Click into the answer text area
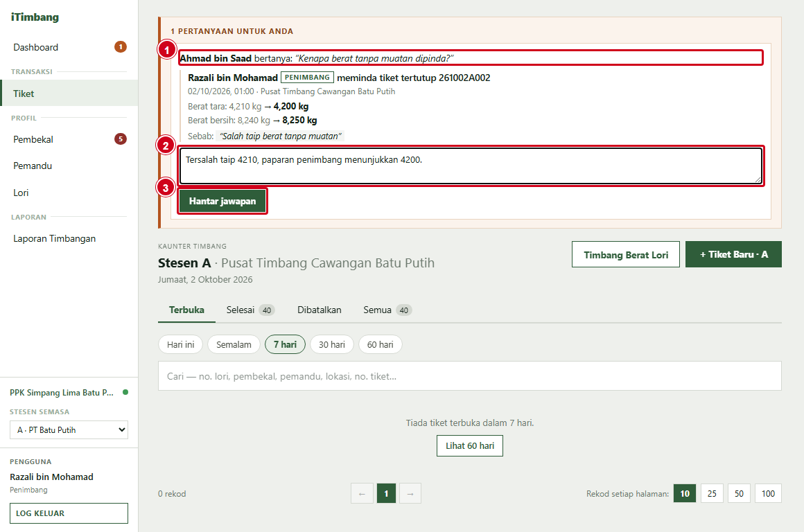The image size is (804, 532). pos(471,166)
